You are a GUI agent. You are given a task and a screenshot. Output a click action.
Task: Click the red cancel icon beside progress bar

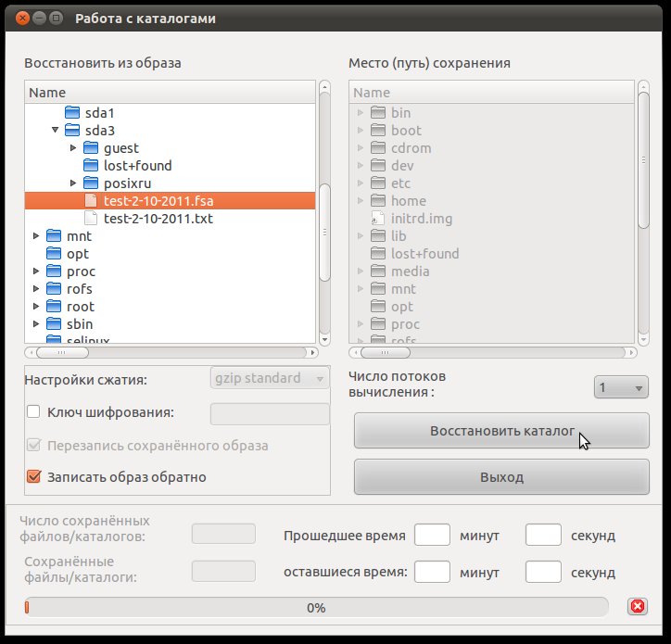tap(638, 606)
